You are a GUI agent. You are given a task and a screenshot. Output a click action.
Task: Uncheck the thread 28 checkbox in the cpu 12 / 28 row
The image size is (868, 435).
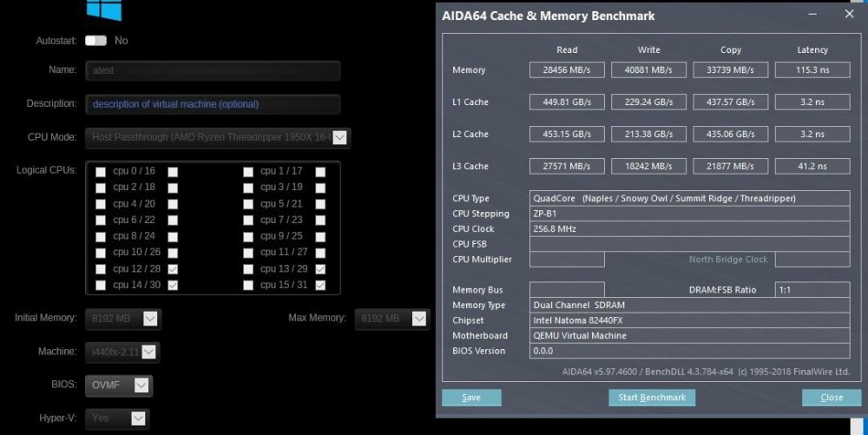pos(173,269)
